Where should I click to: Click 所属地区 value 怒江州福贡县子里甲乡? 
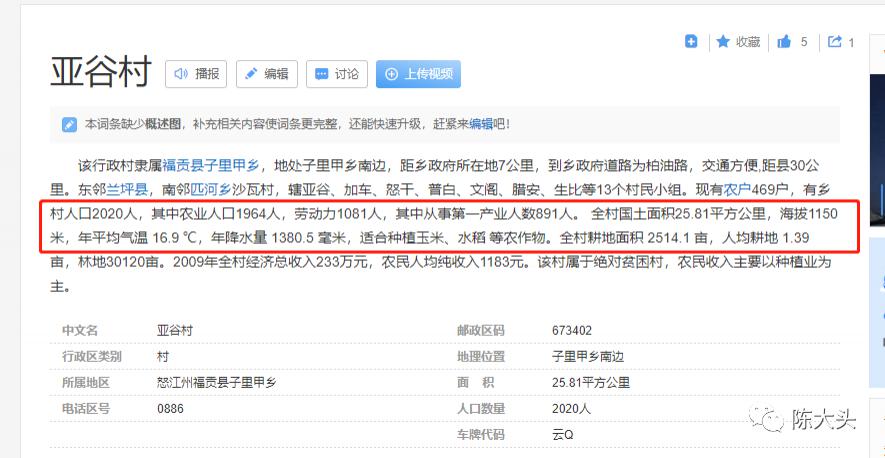(x=217, y=383)
